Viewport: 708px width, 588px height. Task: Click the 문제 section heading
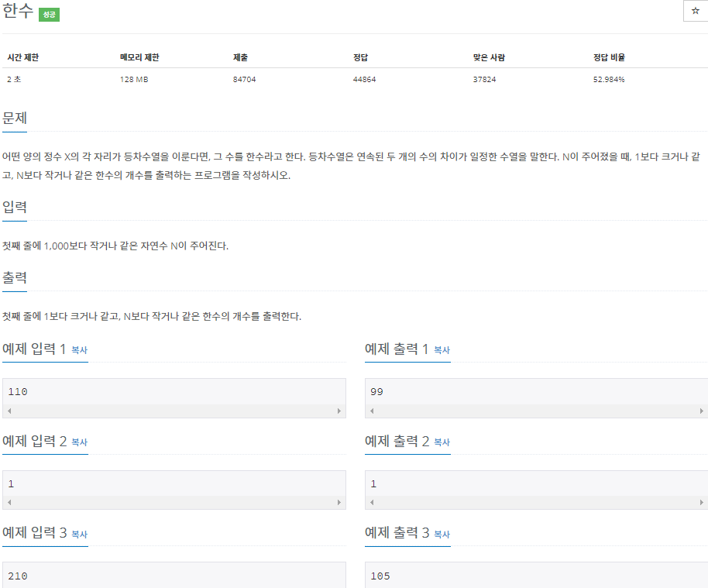click(15, 118)
